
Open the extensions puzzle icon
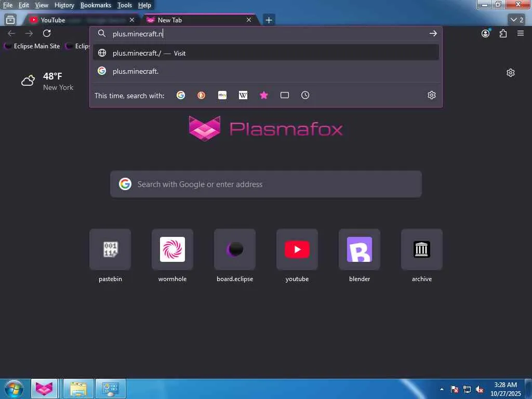tap(503, 33)
